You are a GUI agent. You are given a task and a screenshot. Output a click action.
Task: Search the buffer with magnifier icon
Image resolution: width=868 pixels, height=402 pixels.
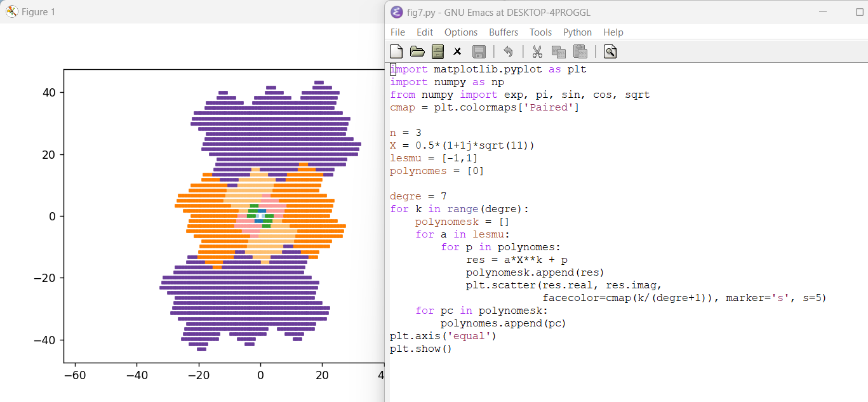tap(610, 51)
